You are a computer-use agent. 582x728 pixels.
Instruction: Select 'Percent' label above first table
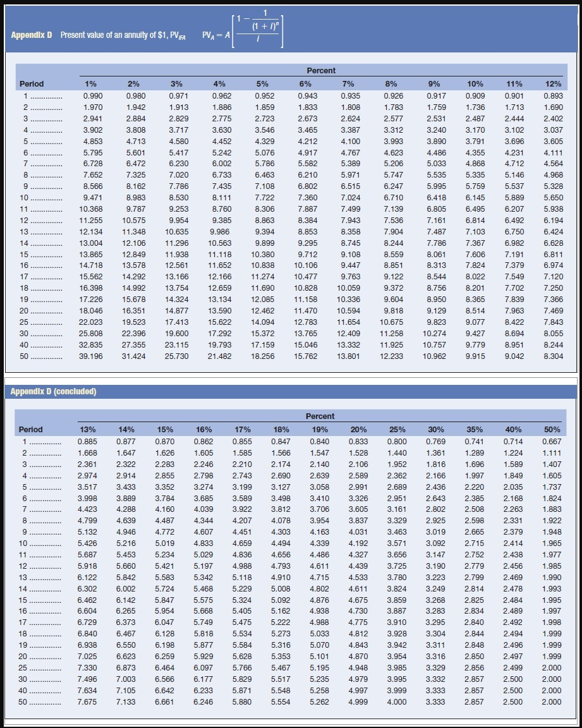321,71
